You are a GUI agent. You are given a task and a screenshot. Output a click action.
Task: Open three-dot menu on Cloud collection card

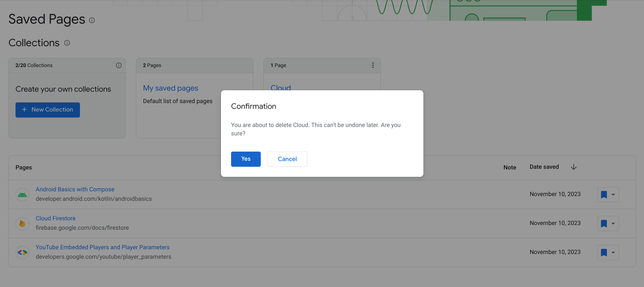[373, 65]
